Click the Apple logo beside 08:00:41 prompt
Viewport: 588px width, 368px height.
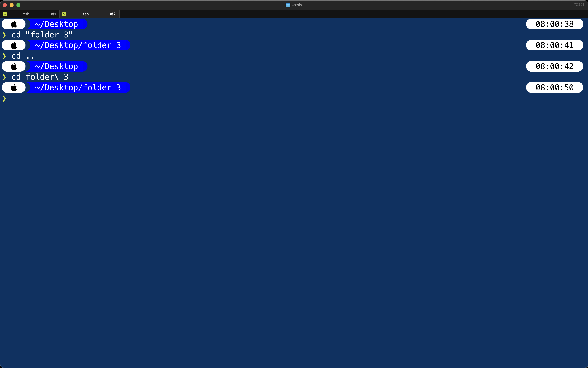click(x=14, y=45)
